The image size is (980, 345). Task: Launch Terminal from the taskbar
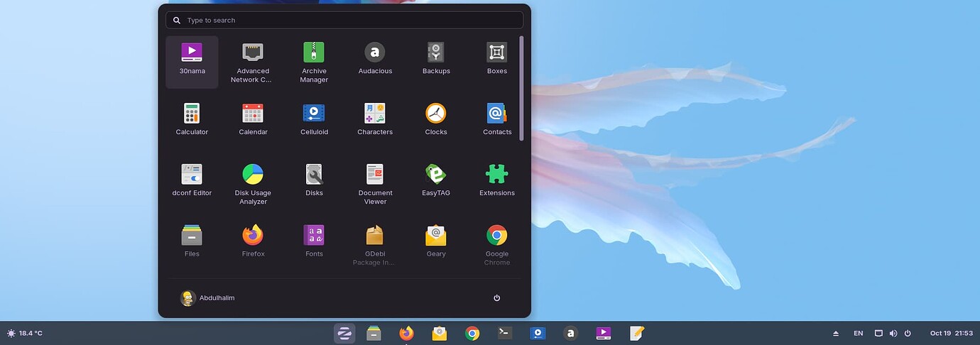505,333
